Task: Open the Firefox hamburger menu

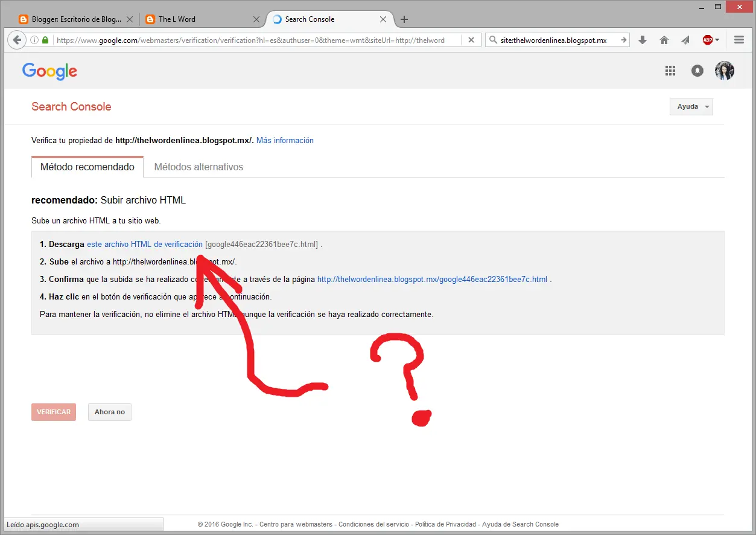Action: pos(739,40)
